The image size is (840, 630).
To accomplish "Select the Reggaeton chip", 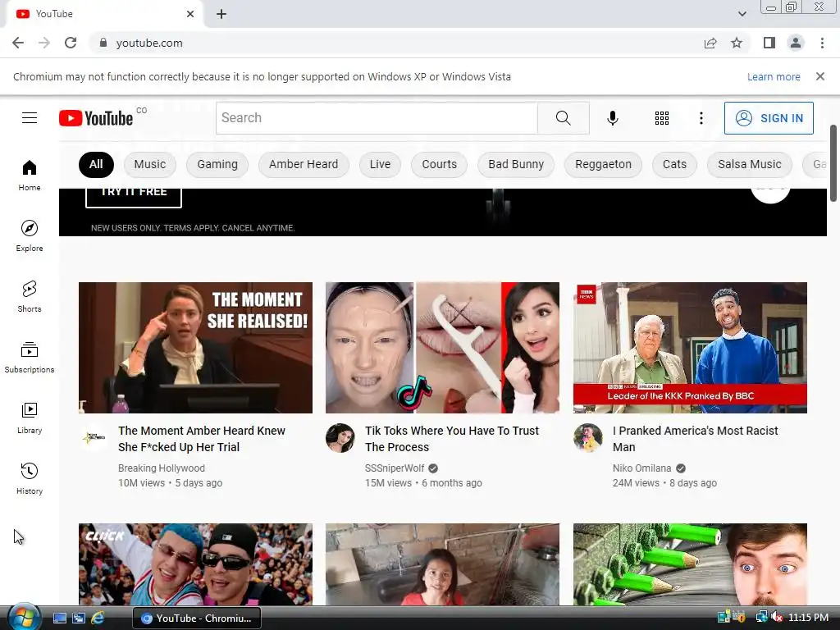I will (603, 164).
